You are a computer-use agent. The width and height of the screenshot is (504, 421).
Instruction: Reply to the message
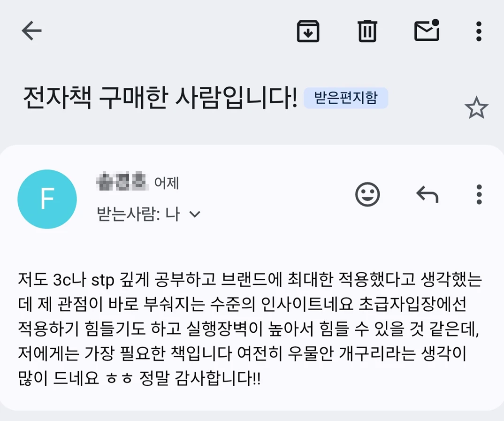[427, 194]
